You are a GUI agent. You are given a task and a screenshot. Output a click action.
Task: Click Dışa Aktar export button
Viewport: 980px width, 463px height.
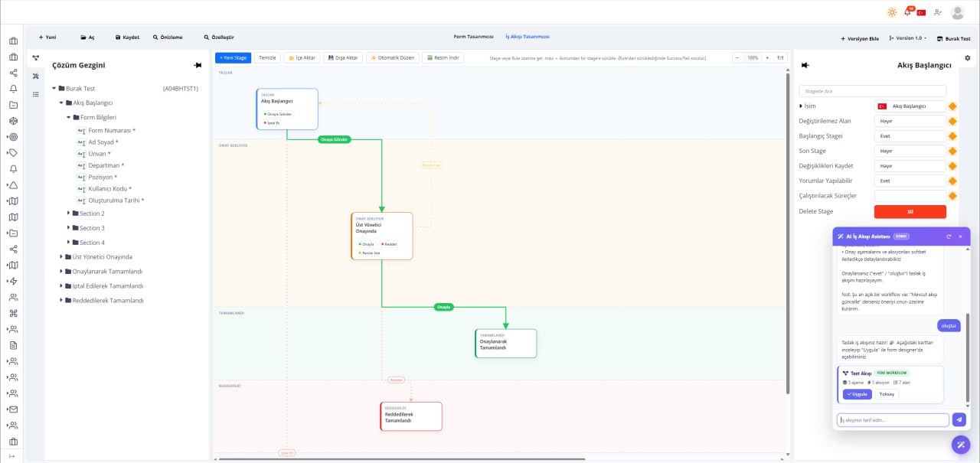(344, 58)
